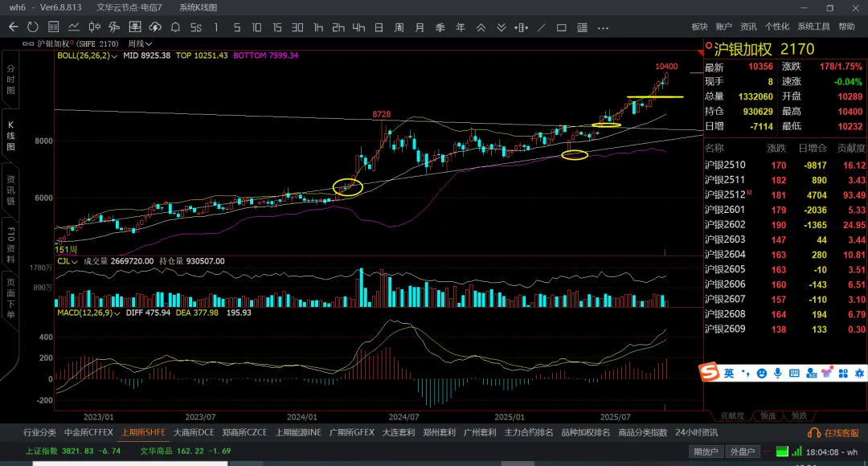Switch chart period to monthly 月
This screenshot has height=466, width=868.
coord(420,27)
